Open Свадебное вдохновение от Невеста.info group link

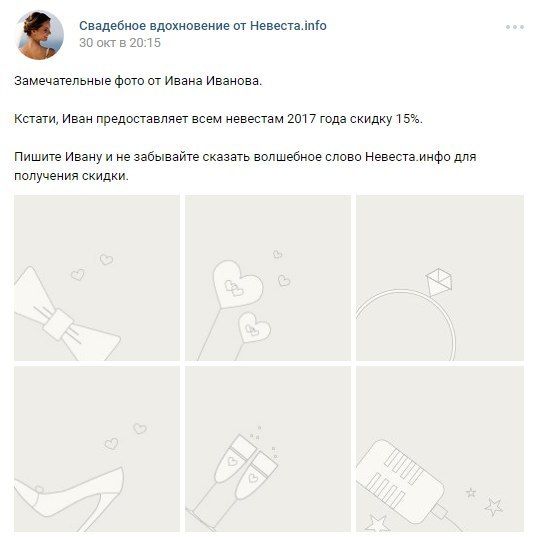coord(203,26)
